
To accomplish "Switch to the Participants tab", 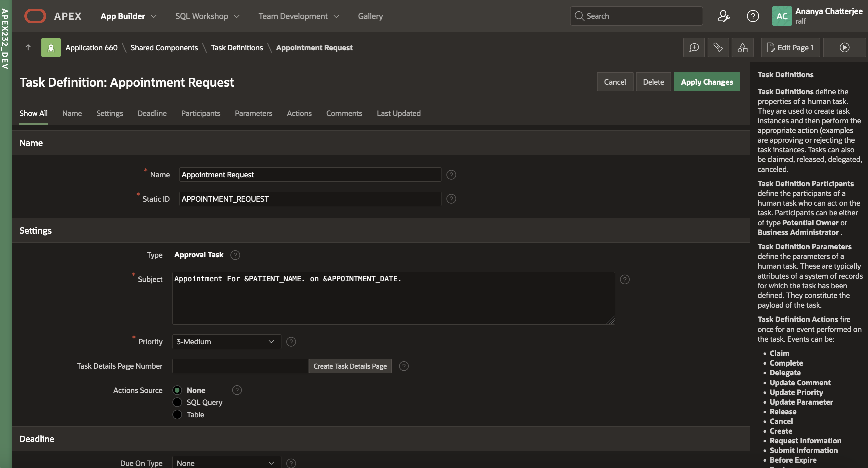I will (x=200, y=113).
